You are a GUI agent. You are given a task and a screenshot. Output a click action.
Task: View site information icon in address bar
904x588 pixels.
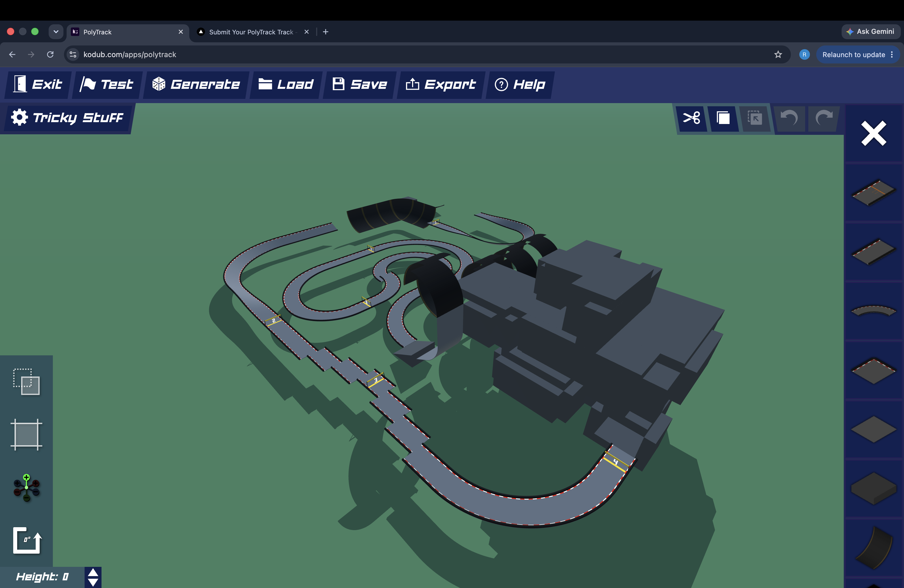point(73,54)
